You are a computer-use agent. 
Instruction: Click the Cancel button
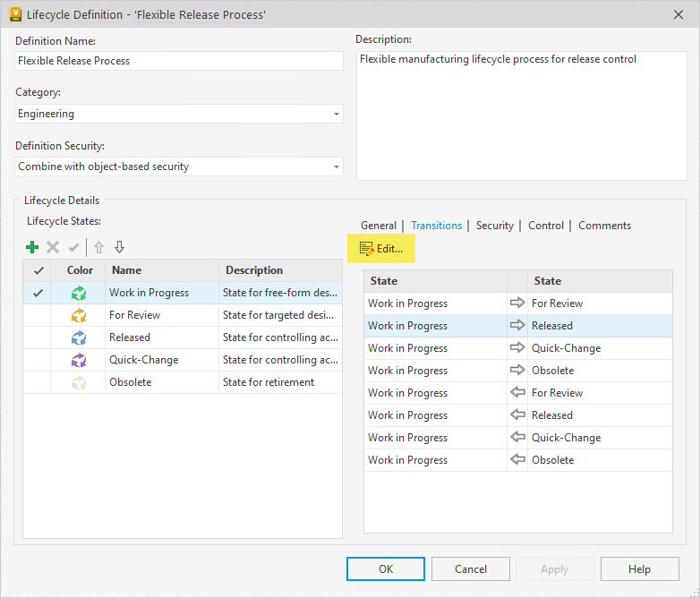click(471, 569)
